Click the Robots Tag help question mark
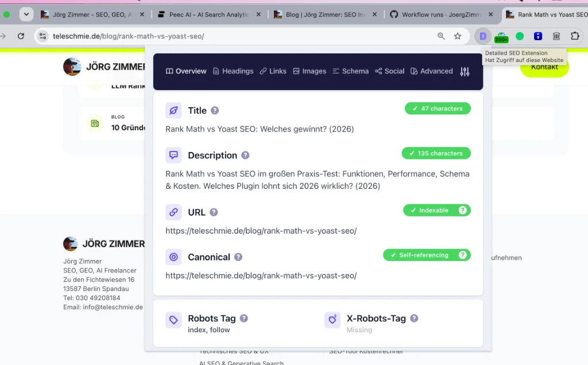This screenshot has width=588, height=365. (243, 318)
